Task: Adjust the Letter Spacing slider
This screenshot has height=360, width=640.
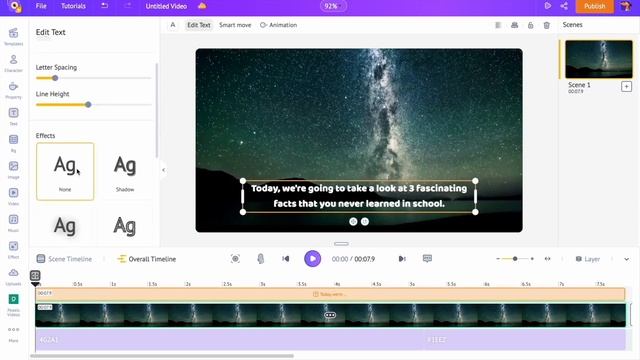Action: [x=93, y=78]
